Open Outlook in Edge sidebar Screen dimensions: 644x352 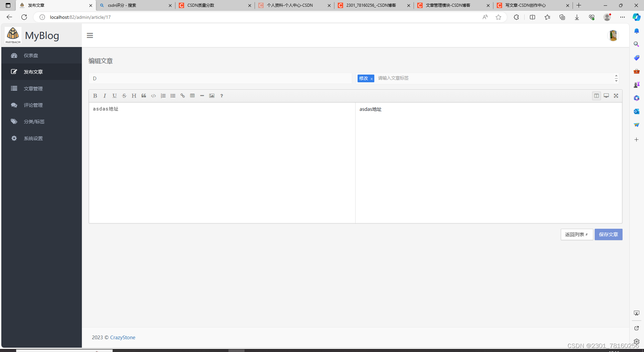click(636, 111)
